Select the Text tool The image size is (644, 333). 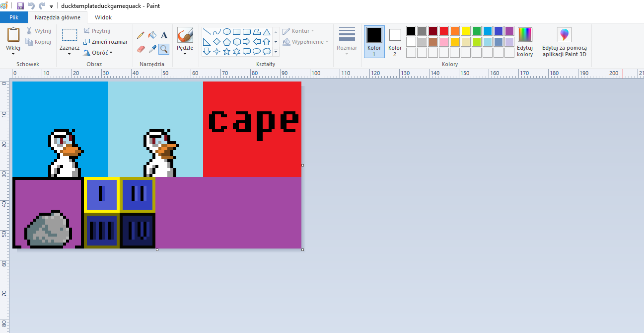(x=164, y=35)
